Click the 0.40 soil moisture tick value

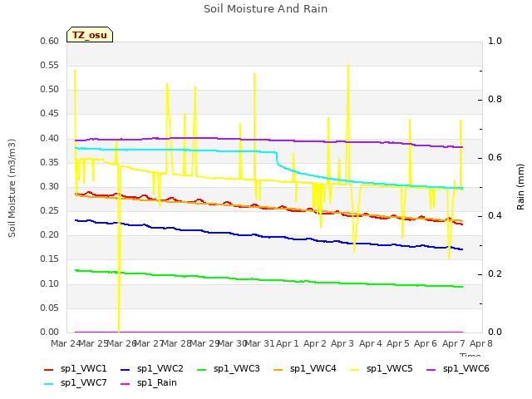(x=50, y=139)
